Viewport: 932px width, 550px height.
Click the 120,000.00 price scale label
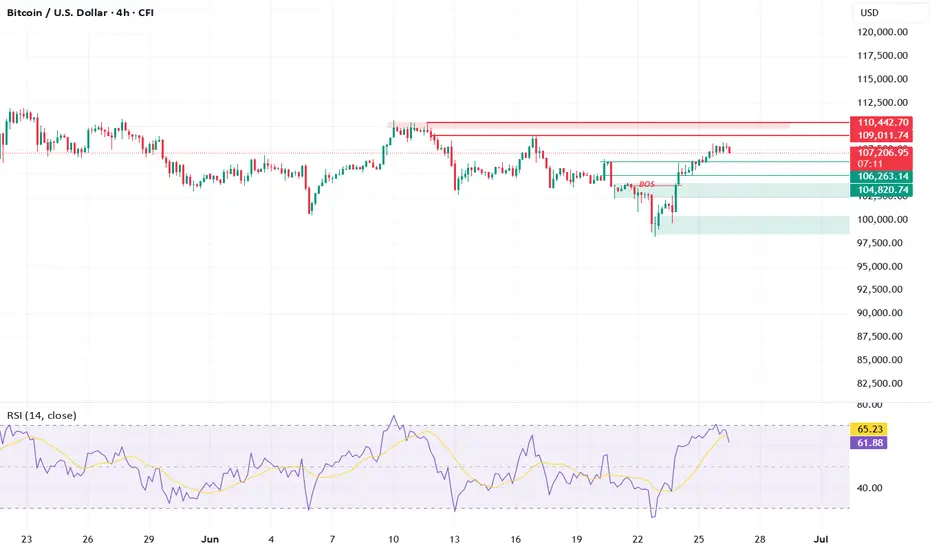882,32
